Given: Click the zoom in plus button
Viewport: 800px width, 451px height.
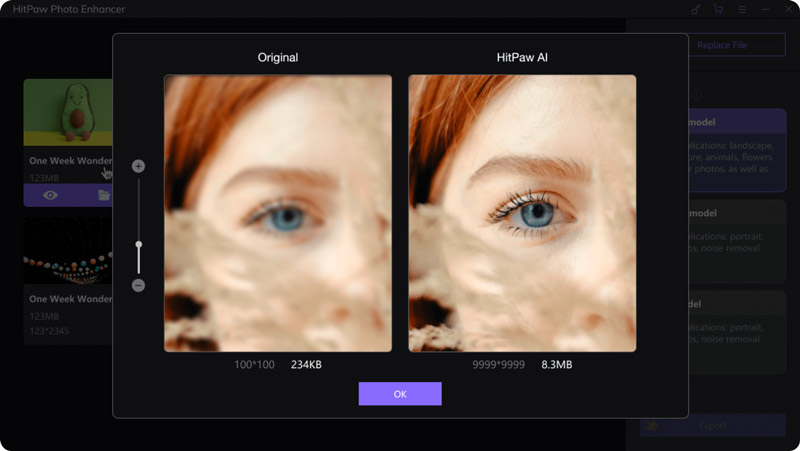Looking at the screenshot, I should (x=138, y=166).
